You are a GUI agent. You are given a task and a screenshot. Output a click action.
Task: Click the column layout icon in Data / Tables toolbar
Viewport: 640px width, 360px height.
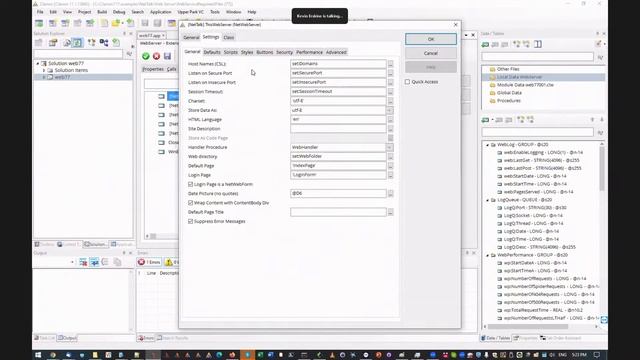click(x=538, y=44)
